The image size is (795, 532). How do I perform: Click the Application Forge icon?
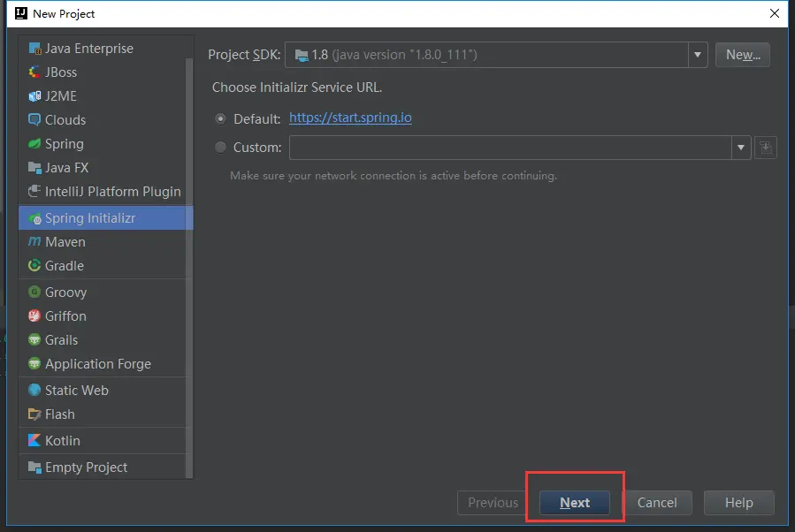coord(34,364)
